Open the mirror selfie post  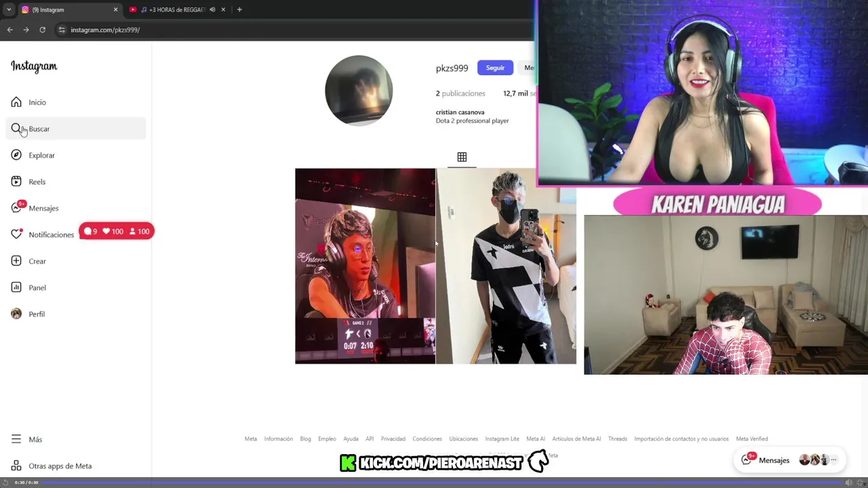tap(507, 266)
